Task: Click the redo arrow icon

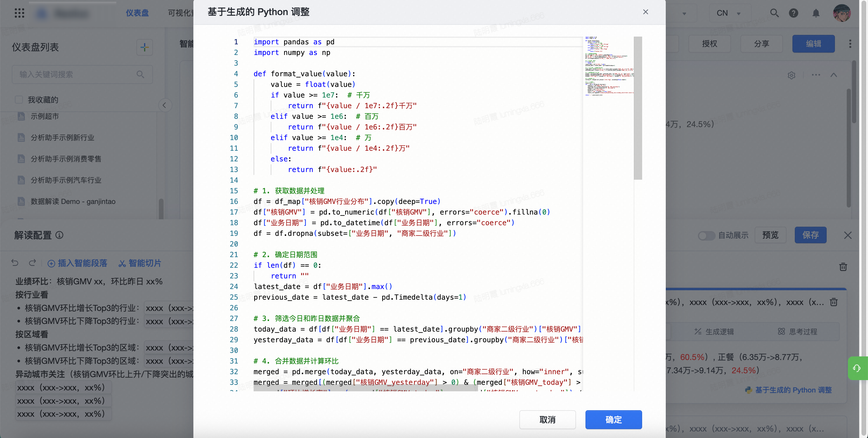Action: point(32,263)
